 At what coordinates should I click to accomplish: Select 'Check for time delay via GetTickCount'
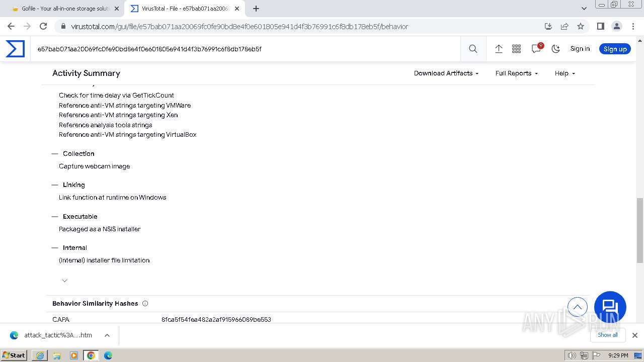click(x=116, y=96)
